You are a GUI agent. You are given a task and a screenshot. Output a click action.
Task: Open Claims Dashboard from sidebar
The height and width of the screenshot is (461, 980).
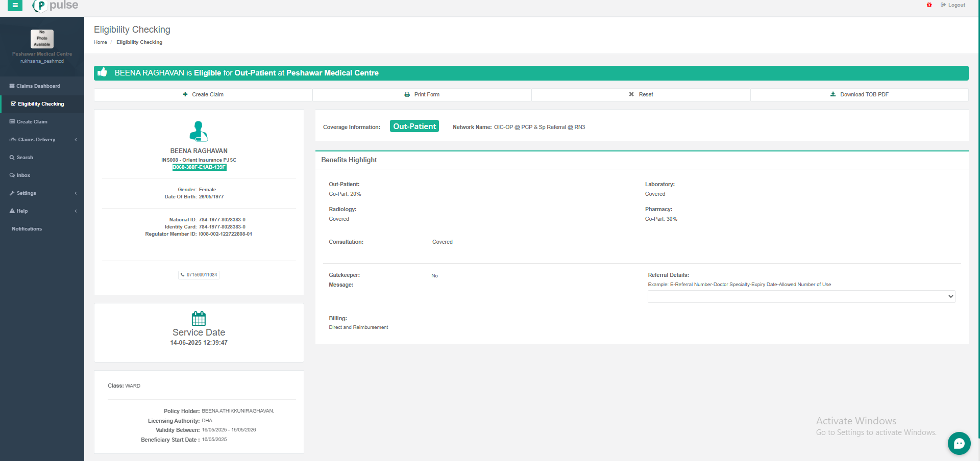(x=38, y=86)
